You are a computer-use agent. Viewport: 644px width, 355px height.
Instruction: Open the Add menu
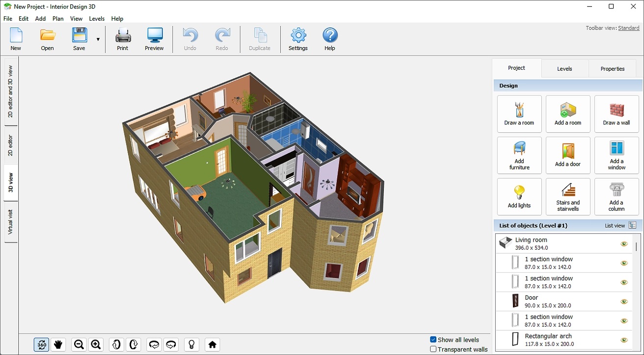40,19
